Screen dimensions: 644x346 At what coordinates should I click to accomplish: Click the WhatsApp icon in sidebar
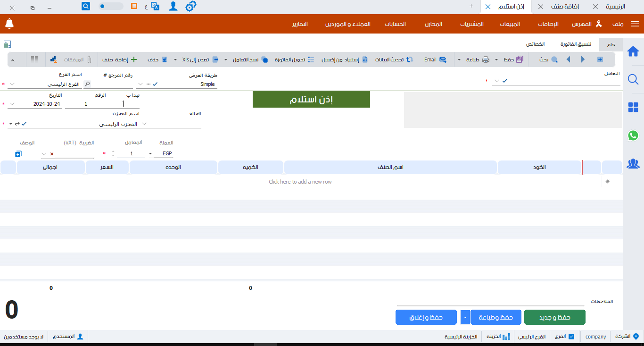[633, 136]
